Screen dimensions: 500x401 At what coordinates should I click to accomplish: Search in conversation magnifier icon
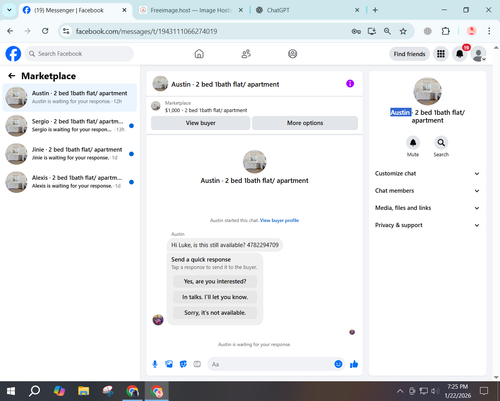click(x=441, y=143)
